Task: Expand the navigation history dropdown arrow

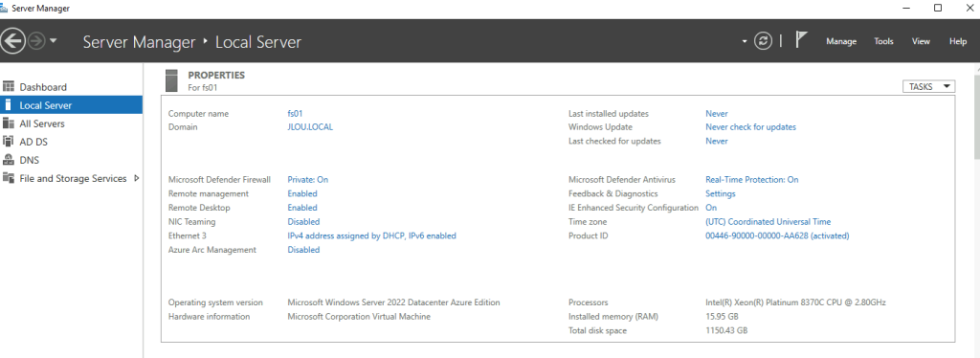Action: click(54, 41)
